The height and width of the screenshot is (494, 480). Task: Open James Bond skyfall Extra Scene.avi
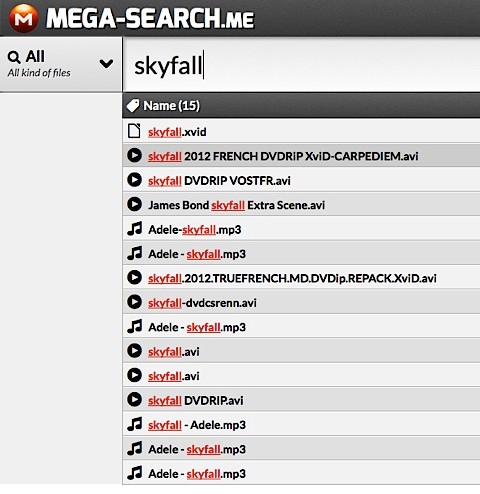coord(236,205)
